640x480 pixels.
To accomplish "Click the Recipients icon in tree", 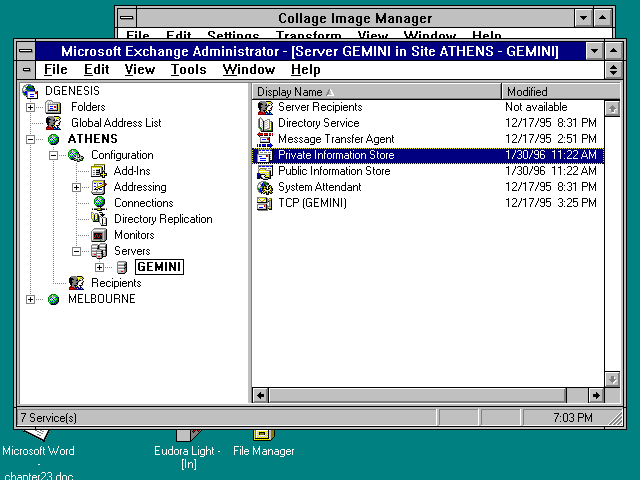I will (x=76, y=283).
